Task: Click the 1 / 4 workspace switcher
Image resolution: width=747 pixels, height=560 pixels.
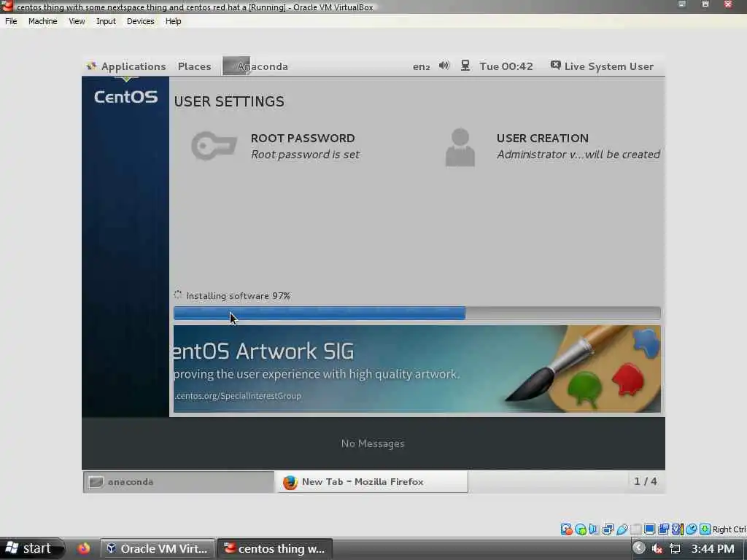Action: pyautogui.click(x=646, y=481)
